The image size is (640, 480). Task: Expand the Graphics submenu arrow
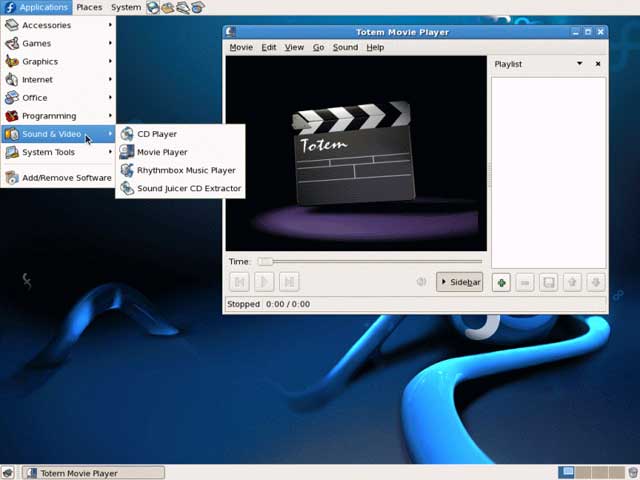tap(110, 61)
